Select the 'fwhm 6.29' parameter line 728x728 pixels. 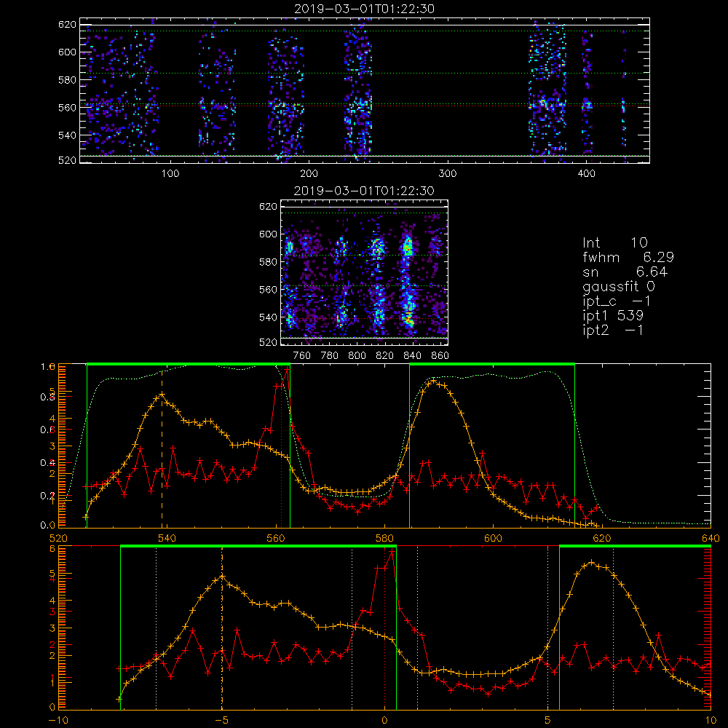pyautogui.click(x=628, y=257)
